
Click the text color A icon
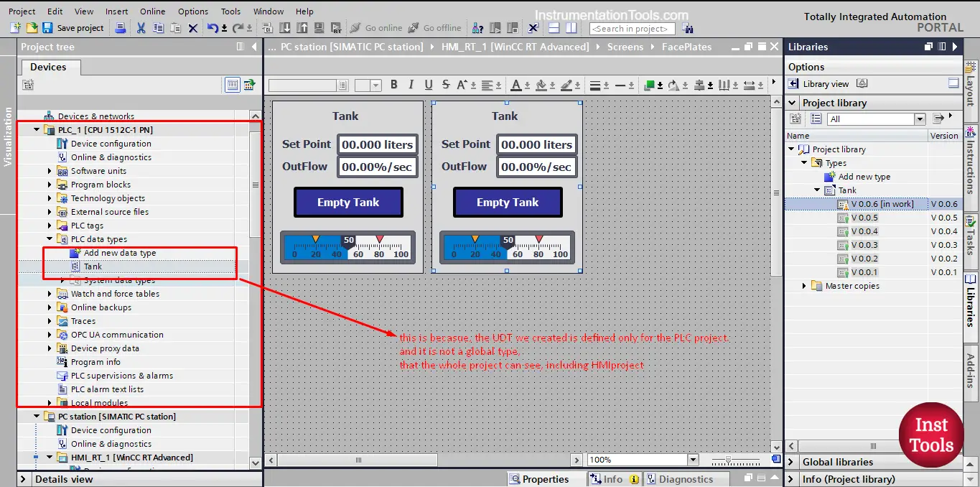pyautogui.click(x=515, y=85)
